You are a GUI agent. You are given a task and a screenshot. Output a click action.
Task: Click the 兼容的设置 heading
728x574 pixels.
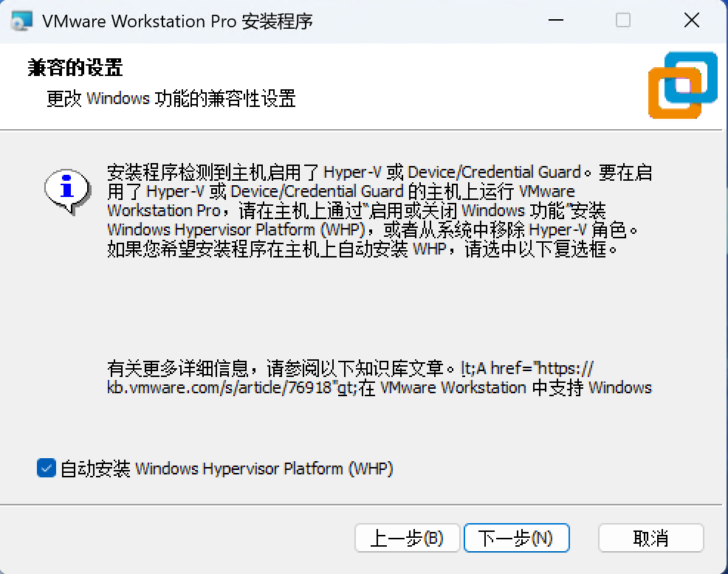tap(75, 68)
